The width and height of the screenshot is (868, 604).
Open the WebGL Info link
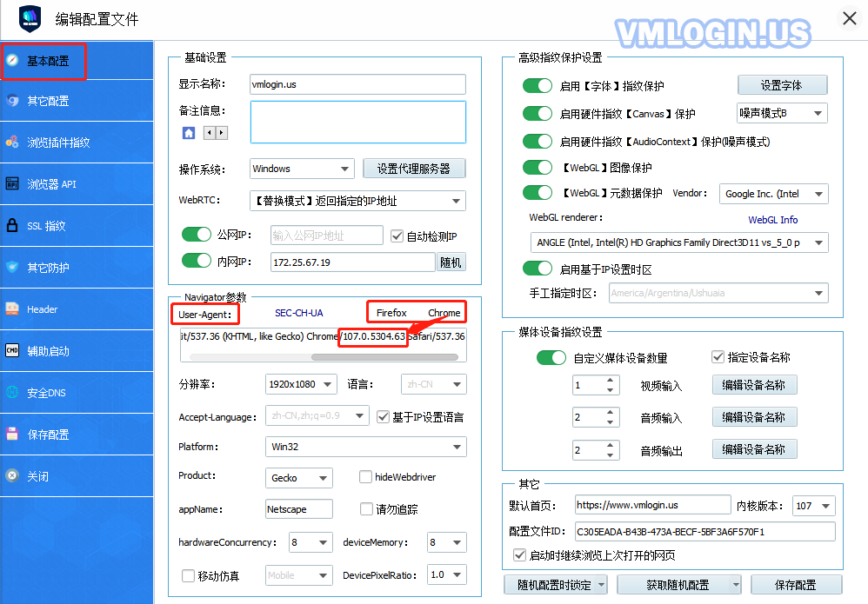tap(773, 220)
